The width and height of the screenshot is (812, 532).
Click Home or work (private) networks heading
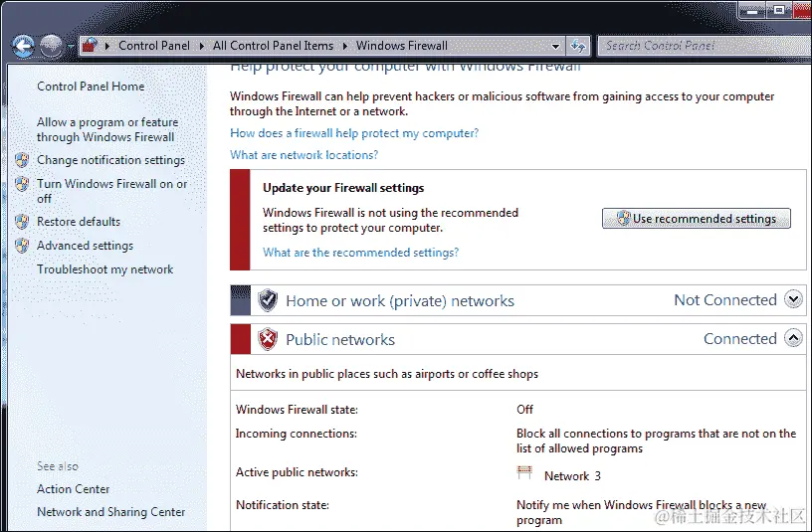[x=400, y=301]
